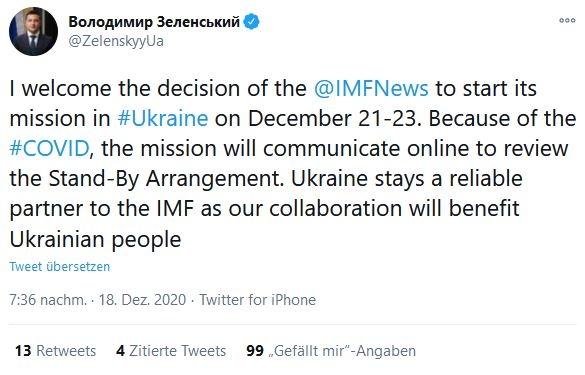Screen dimensions: 585x375
Task: Open the #COVID hashtag
Action: (49, 149)
